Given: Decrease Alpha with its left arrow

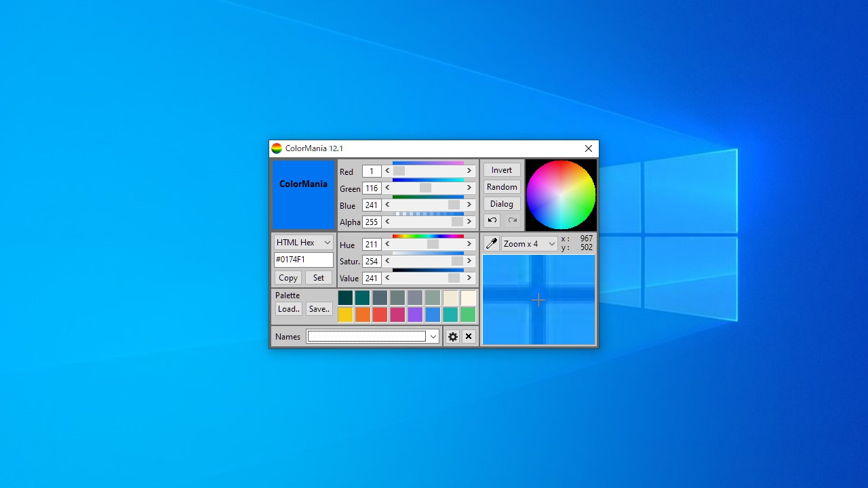Looking at the screenshot, I should [x=387, y=222].
